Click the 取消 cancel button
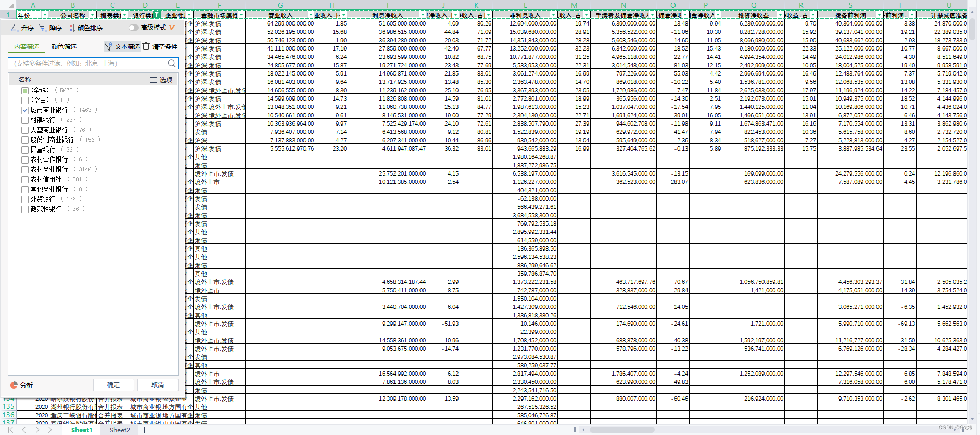980x435 pixels. pos(158,385)
